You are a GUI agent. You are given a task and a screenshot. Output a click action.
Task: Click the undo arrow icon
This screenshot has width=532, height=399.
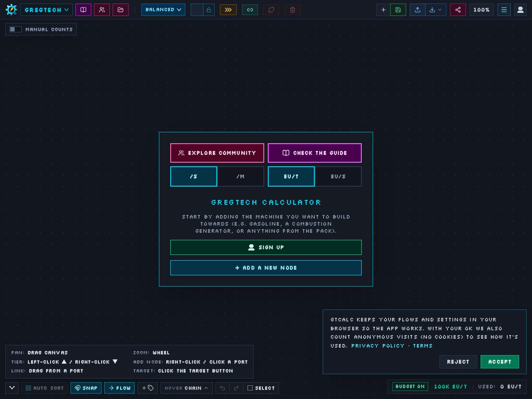[223, 388]
